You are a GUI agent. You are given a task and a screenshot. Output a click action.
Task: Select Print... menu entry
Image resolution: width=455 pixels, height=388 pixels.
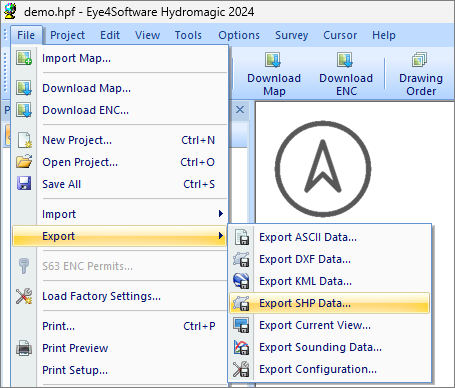(119, 326)
